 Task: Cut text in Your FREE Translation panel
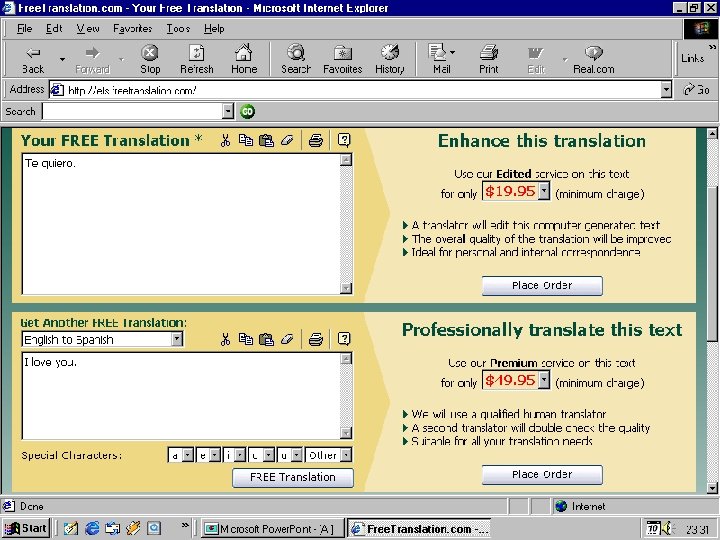pos(225,141)
